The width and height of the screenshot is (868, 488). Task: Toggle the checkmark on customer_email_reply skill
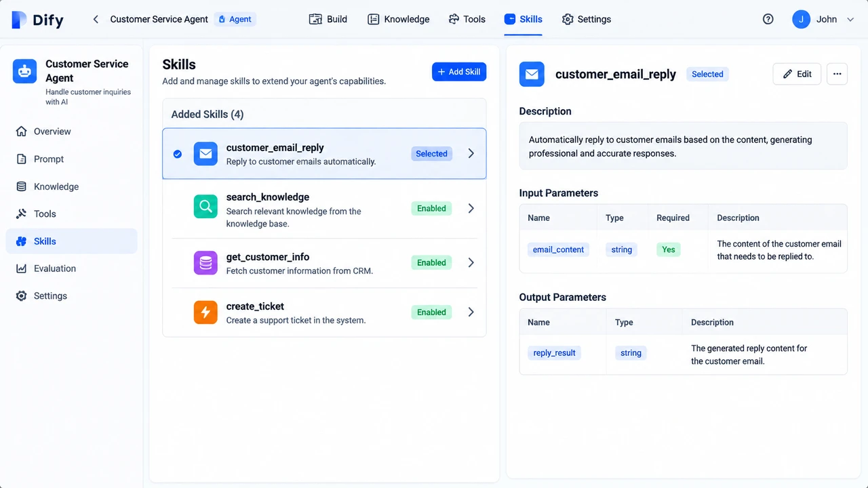[178, 154]
